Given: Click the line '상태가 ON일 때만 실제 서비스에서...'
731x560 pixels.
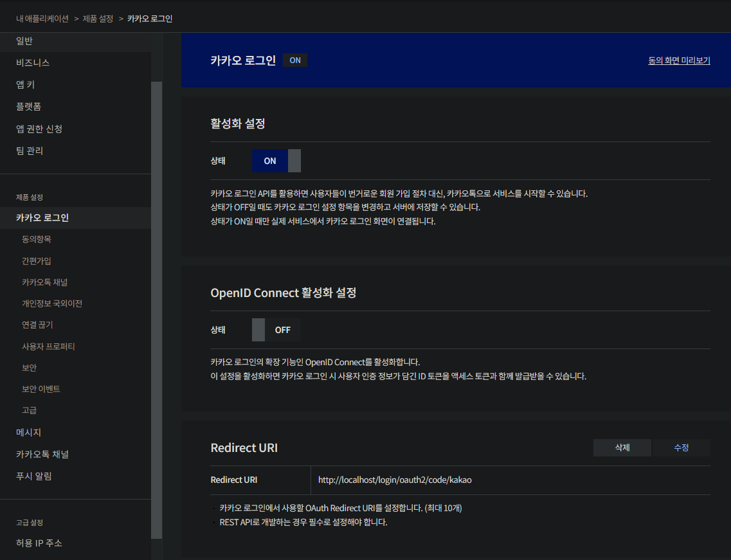Looking at the screenshot, I should coord(323,221).
